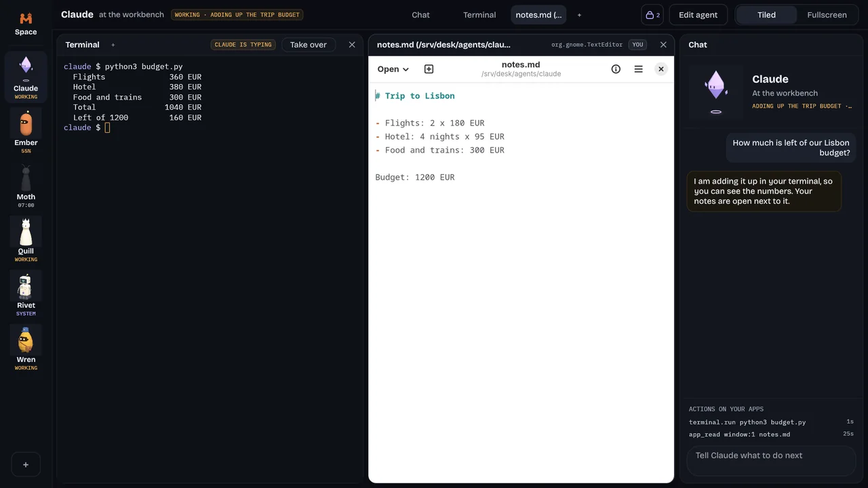Close the Terminal panel
This screenshot has width=868, height=488.
[x=352, y=45]
